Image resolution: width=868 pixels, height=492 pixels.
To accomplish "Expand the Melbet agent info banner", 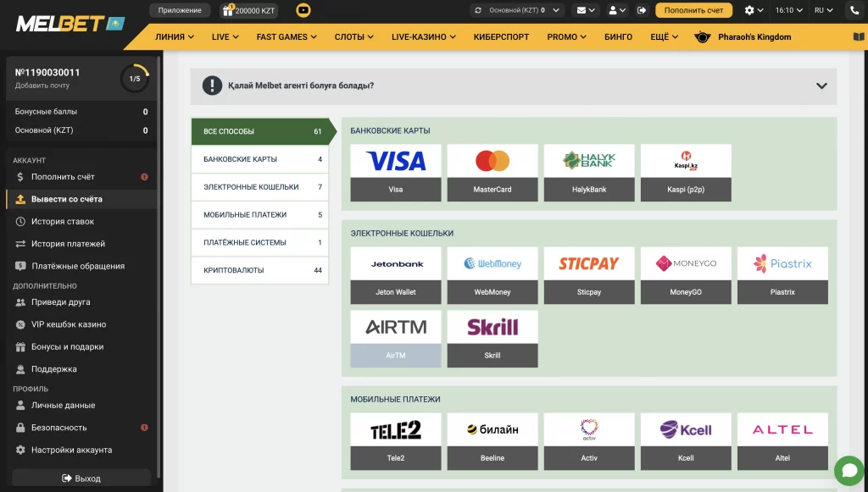I will 513,86.
